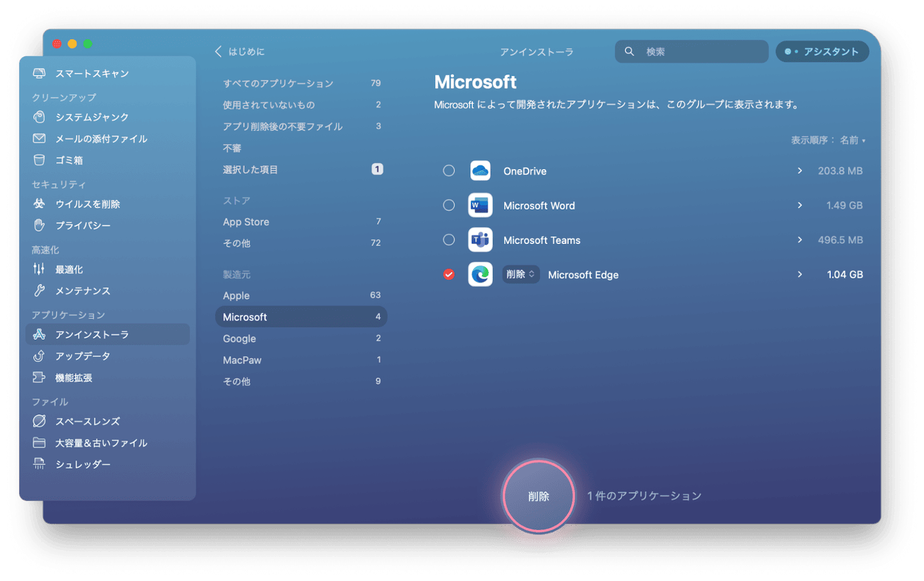Click the Microsoft Edge app name

[583, 274]
